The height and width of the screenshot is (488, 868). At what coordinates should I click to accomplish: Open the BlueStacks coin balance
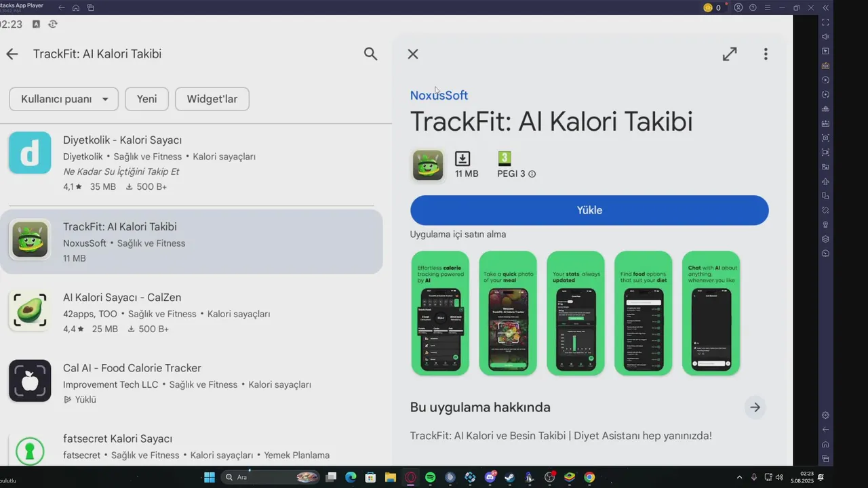(x=712, y=7)
